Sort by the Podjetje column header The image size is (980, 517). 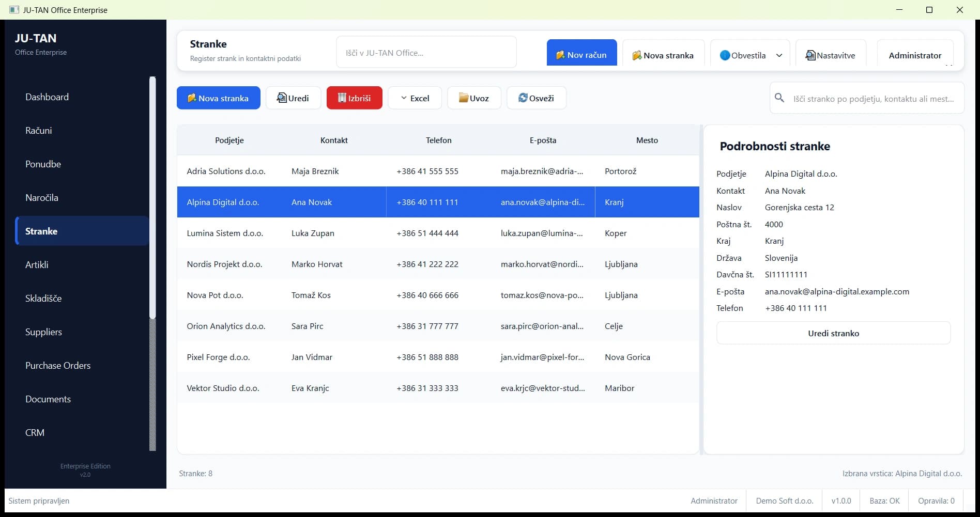(229, 140)
